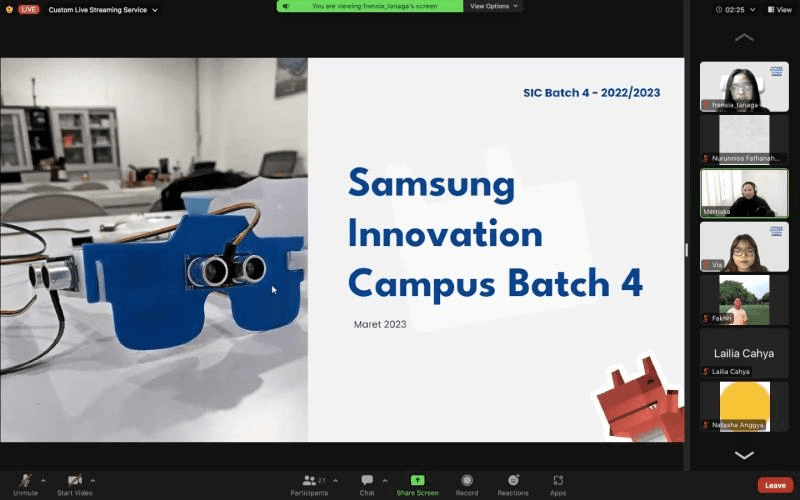The width and height of the screenshot is (800, 500).
Task: Start Video camera button
Action: click(x=74, y=484)
